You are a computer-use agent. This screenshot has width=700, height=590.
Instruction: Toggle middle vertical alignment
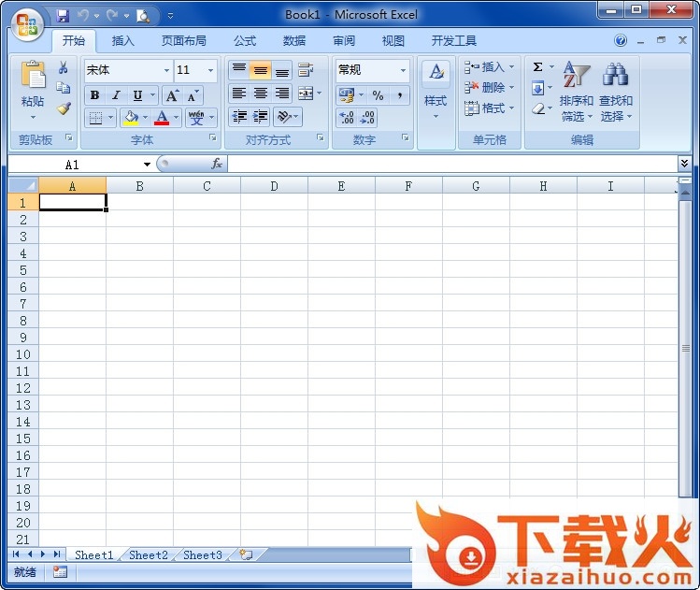click(x=260, y=70)
